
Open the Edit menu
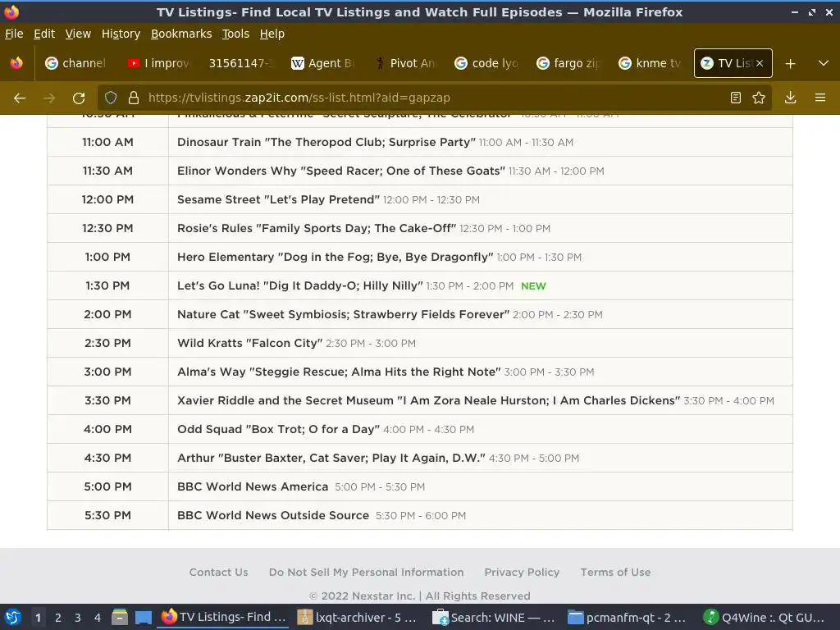pyautogui.click(x=44, y=34)
